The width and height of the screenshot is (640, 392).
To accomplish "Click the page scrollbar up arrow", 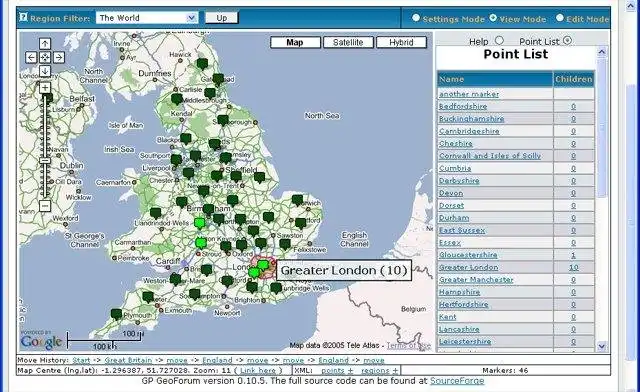I will click(x=631, y=6).
